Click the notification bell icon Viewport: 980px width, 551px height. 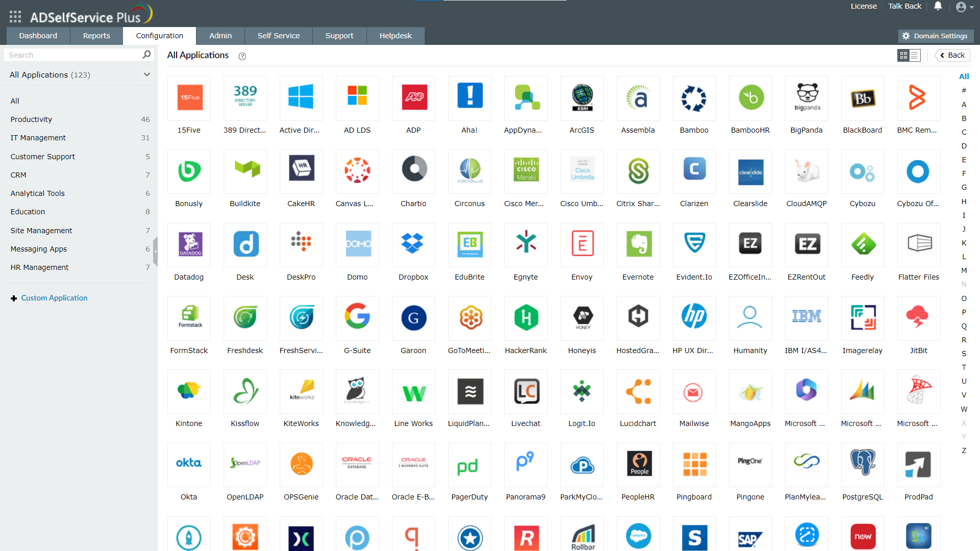(x=938, y=6)
